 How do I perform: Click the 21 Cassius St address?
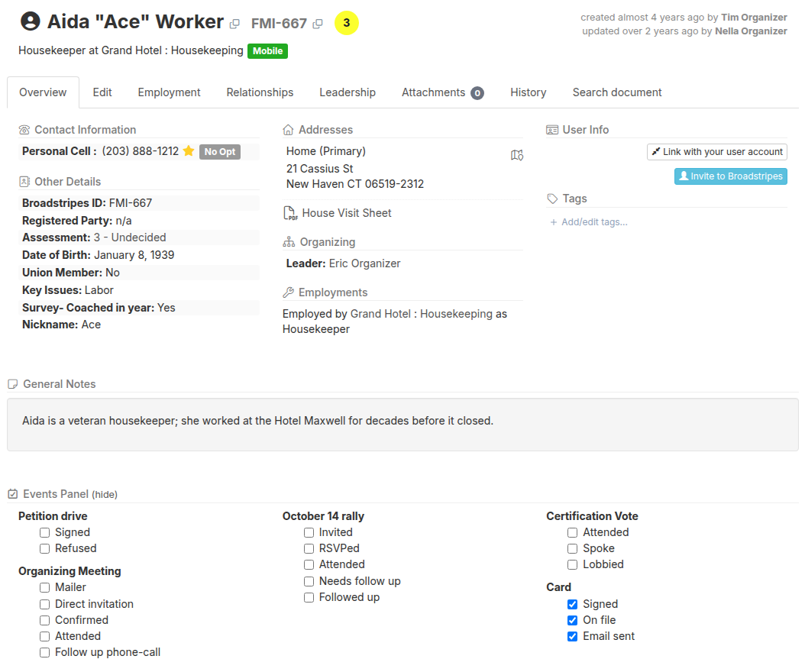pyautogui.click(x=320, y=169)
